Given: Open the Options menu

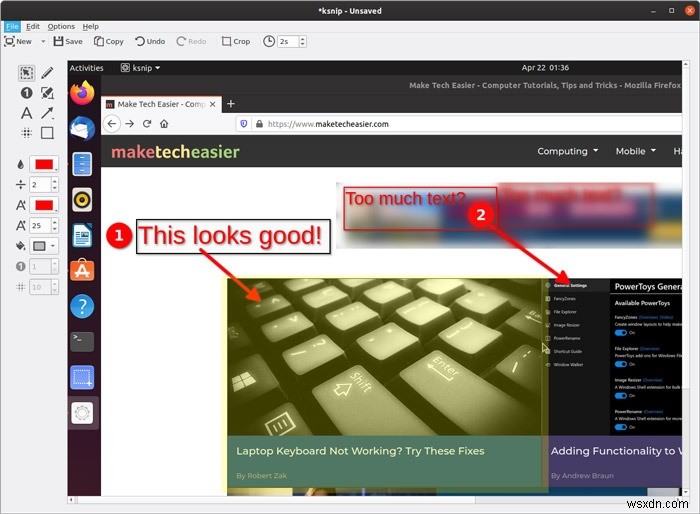Looking at the screenshot, I should [61, 26].
